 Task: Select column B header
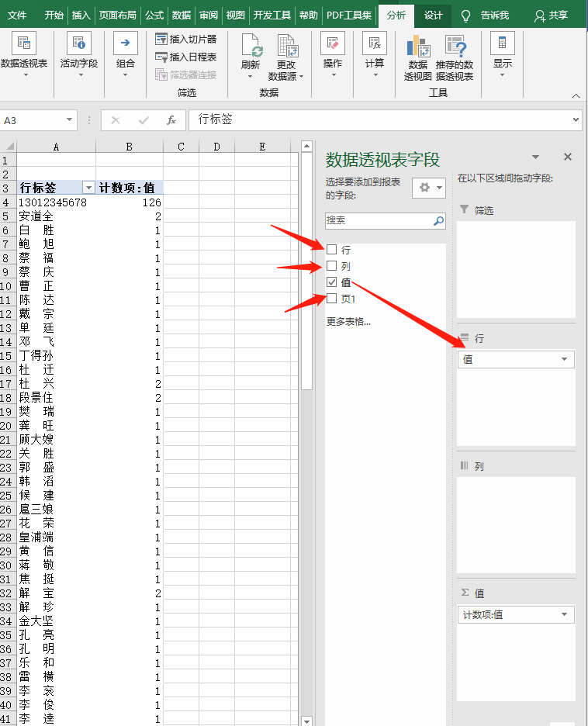(130, 147)
